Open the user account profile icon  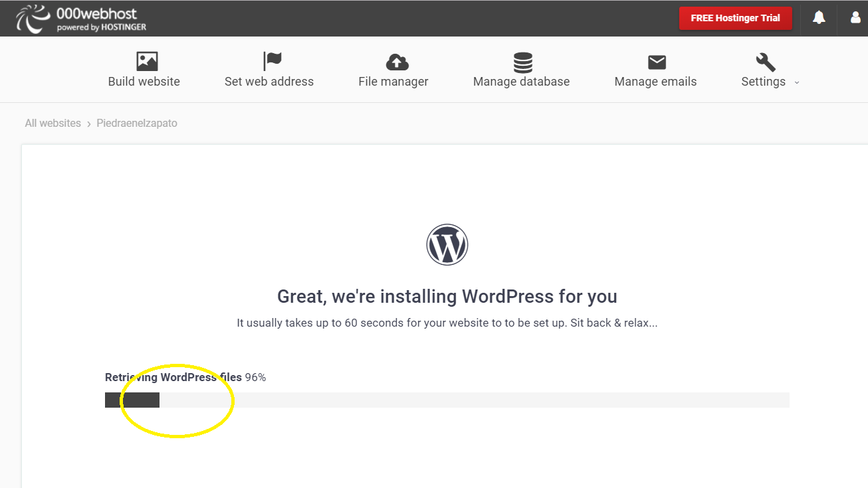point(855,18)
